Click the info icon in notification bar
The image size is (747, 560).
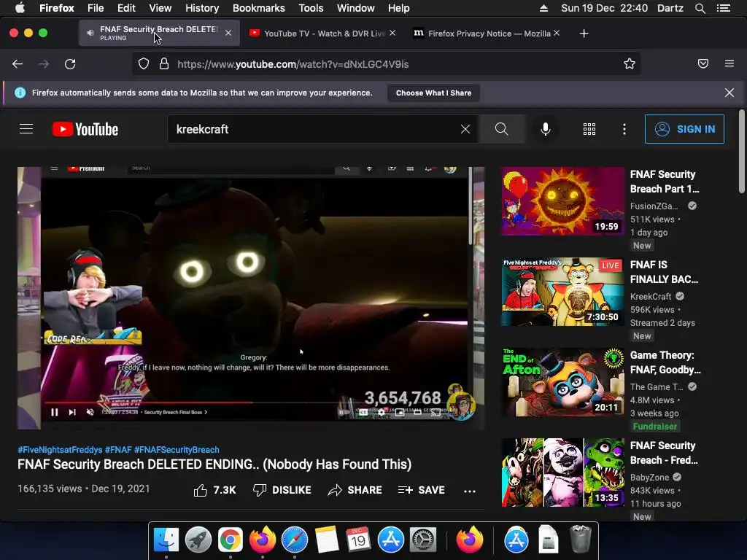(20, 93)
